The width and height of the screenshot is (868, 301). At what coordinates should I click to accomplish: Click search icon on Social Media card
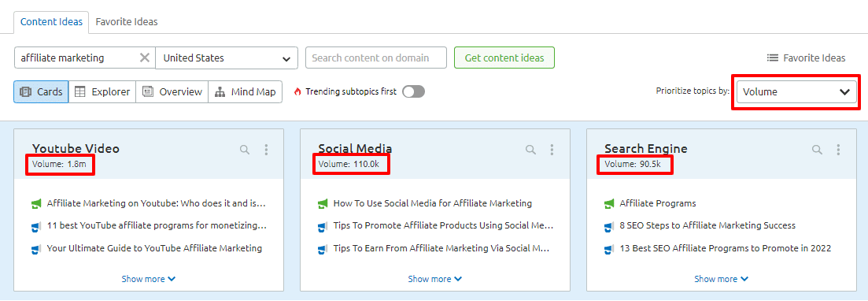[530, 150]
